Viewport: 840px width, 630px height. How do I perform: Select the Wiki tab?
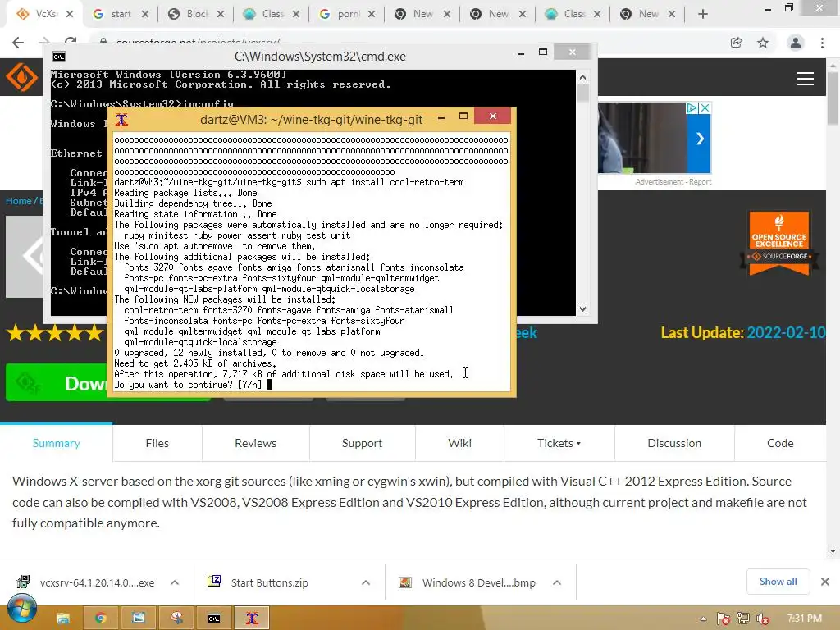[459, 443]
